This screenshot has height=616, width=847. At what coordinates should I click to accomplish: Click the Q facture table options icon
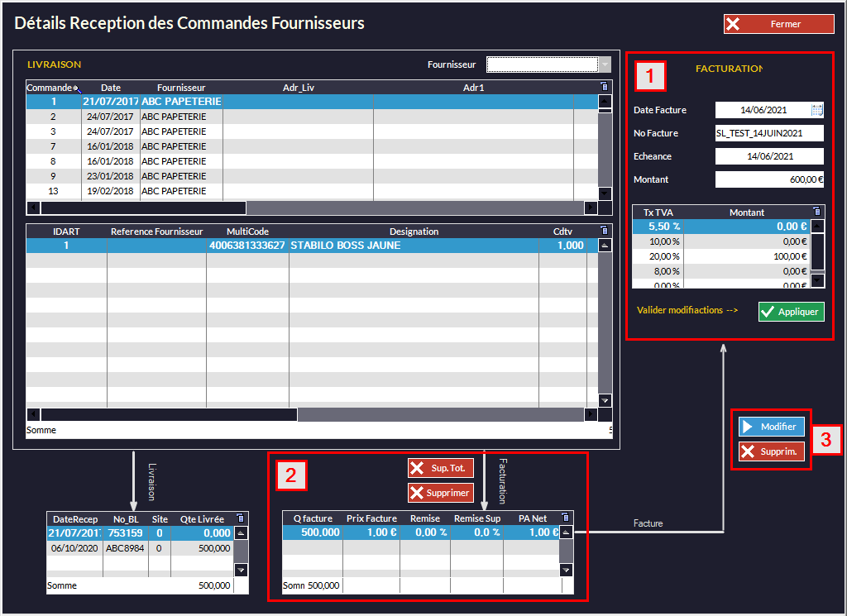pyautogui.click(x=566, y=518)
